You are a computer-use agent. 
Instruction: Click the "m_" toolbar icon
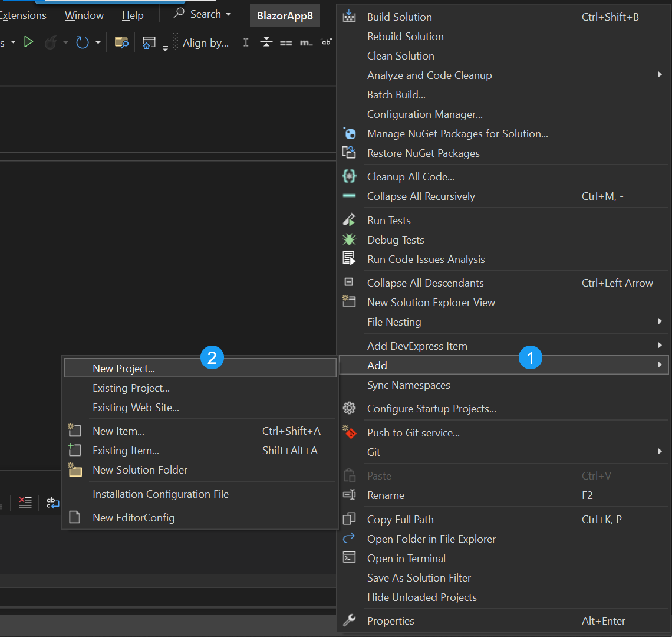click(306, 42)
